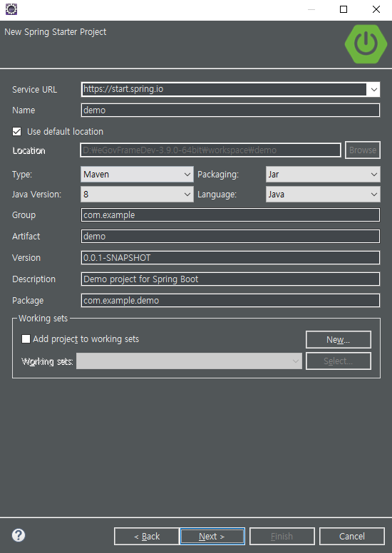Click the help question mark icon
This screenshot has width=392, height=553.
tap(19, 535)
